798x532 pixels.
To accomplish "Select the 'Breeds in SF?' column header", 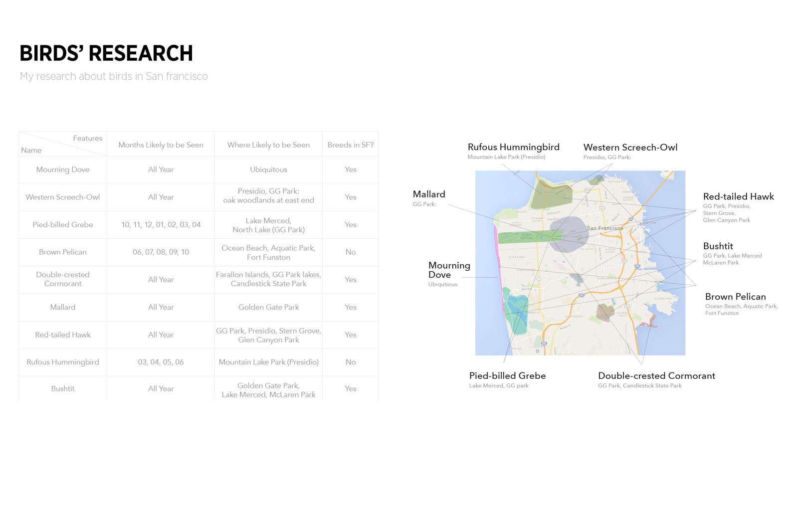I will click(350, 145).
